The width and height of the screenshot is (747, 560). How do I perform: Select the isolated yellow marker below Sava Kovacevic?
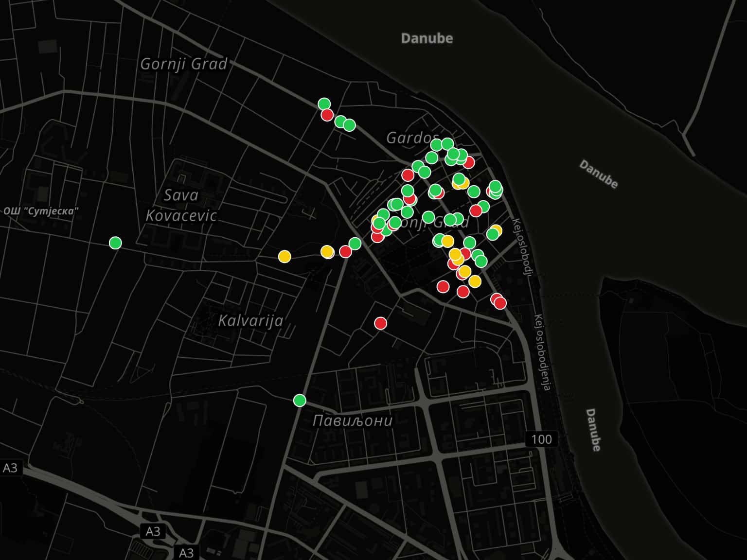[x=285, y=256]
